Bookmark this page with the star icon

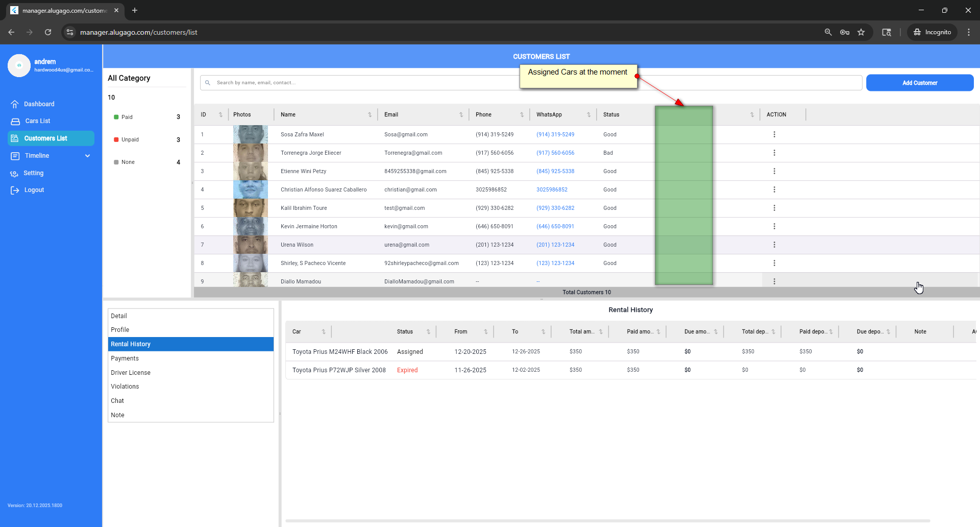861,32
